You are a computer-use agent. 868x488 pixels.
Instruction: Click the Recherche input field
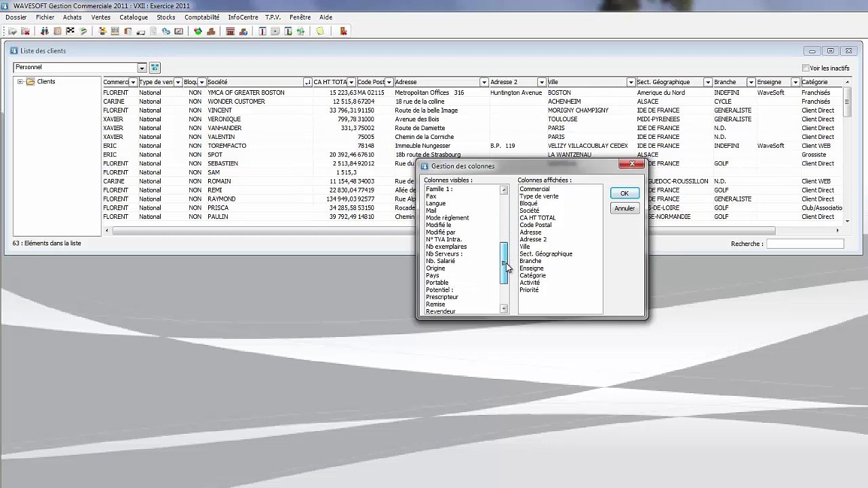pyautogui.click(x=805, y=243)
